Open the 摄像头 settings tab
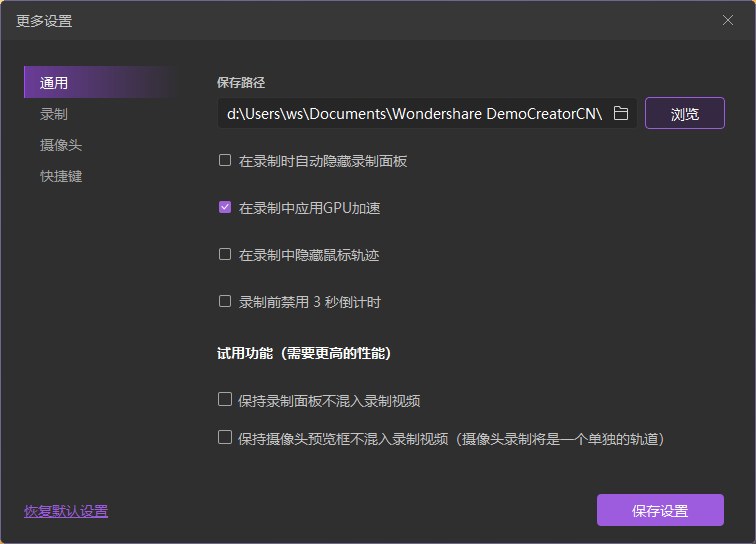 point(61,145)
